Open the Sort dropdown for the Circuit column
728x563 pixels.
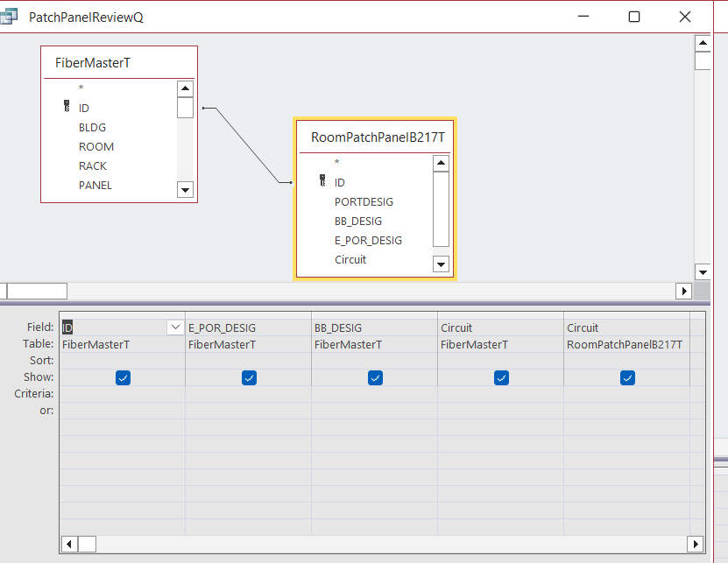point(499,360)
